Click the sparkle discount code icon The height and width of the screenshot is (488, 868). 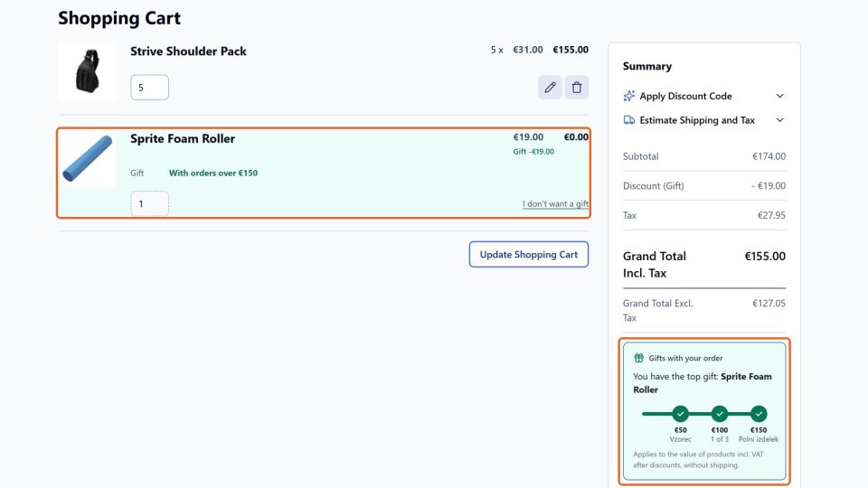(629, 96)
